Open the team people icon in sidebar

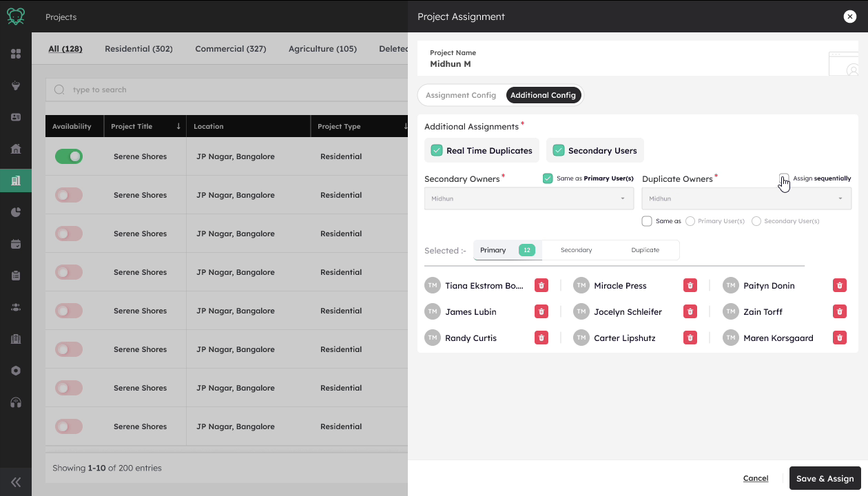pyautogui.click(x=16, y=307)
